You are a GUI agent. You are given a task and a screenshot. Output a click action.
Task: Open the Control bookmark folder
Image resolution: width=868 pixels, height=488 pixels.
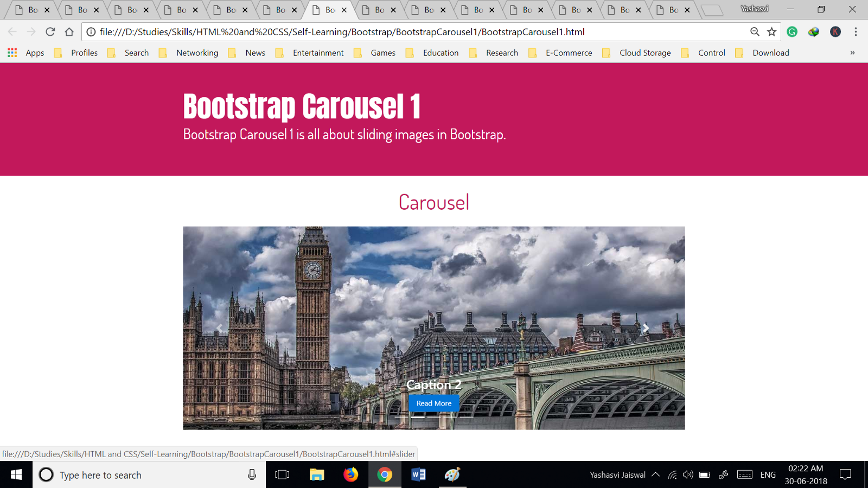(x=703, y=53)
